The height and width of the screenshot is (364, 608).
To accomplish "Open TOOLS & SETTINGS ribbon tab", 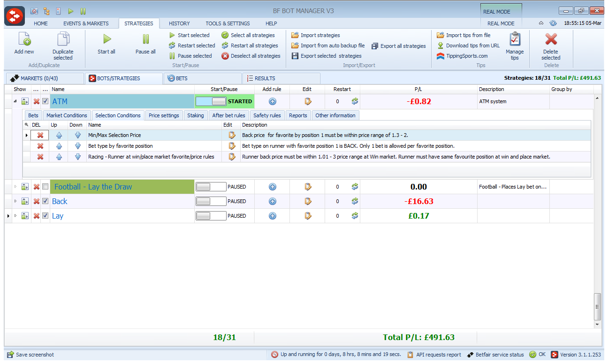I will click(228, 23).
